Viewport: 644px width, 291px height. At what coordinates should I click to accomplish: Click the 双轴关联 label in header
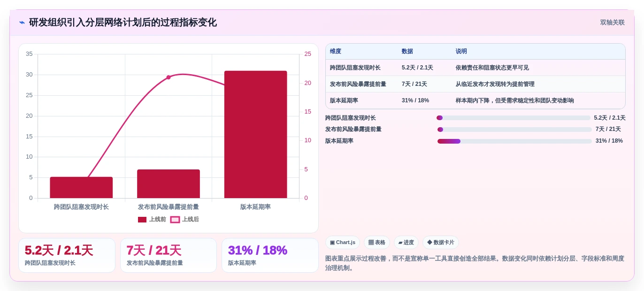click(x=612, y=23)
